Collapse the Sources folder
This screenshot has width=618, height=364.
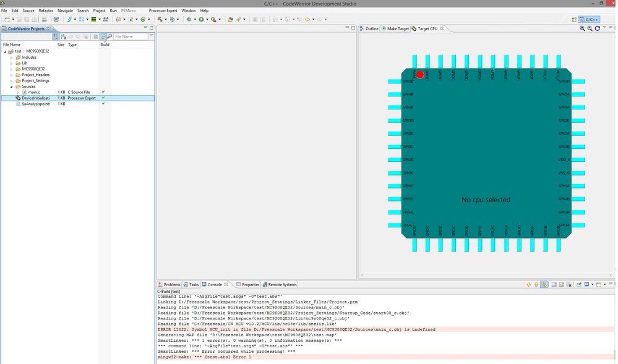(x=12, y=87)
